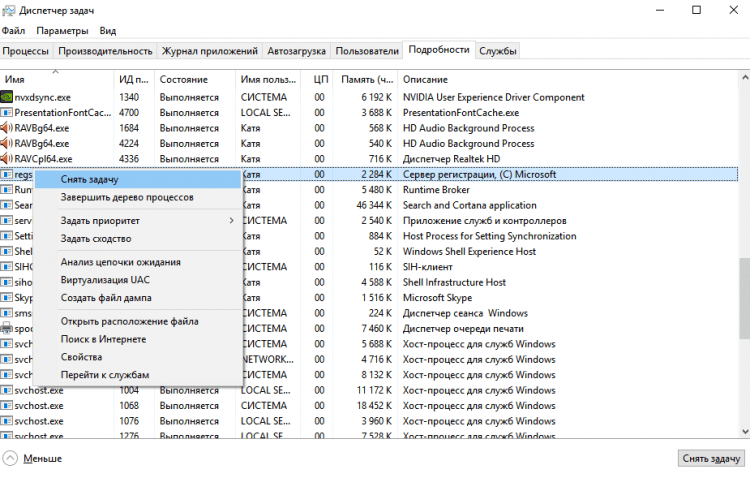The image size is (750, 478).
Task: Click icon of svchost.exe with PID 1004
Action: [6, 390]
